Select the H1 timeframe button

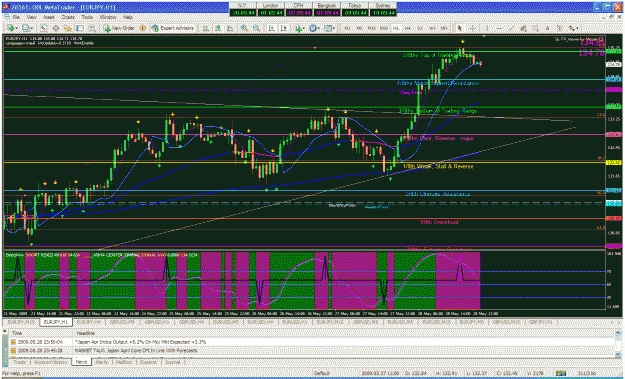396,28
